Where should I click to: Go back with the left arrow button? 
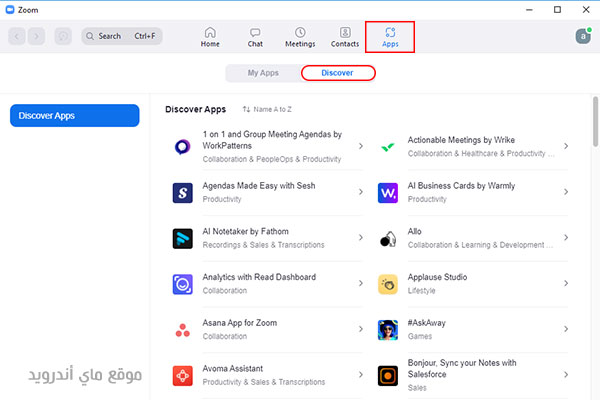point(16,36)
